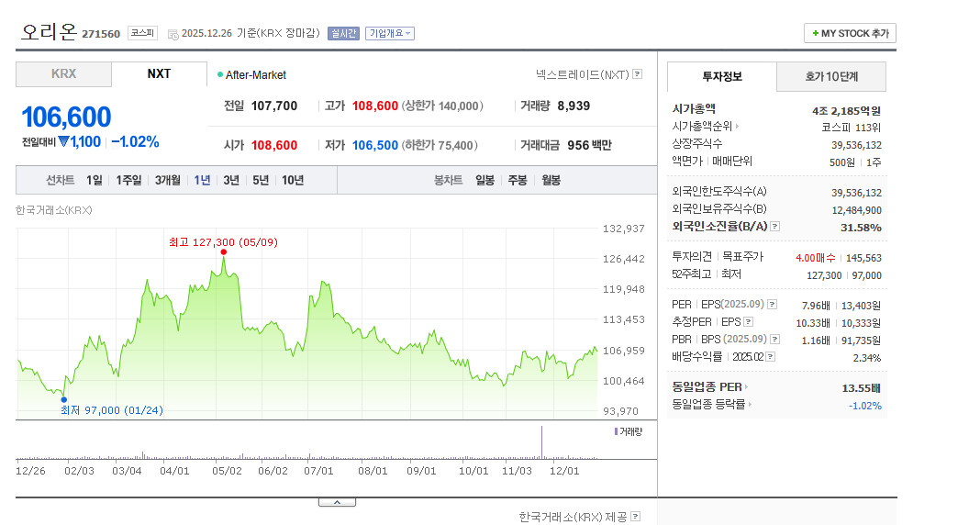Image resolution: width=980 pixels, height=525 pixels.
Task: Click the 목표주가 value 145,563
Action: coord(863,258)
